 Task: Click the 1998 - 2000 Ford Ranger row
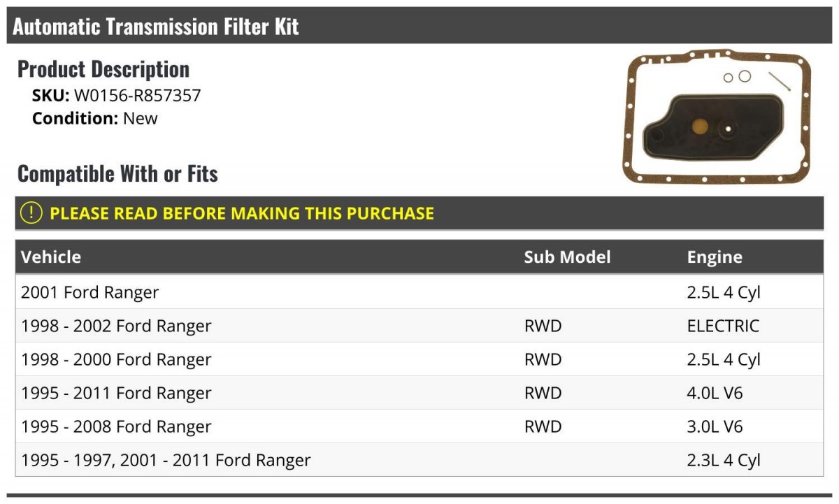pos(419,359)
